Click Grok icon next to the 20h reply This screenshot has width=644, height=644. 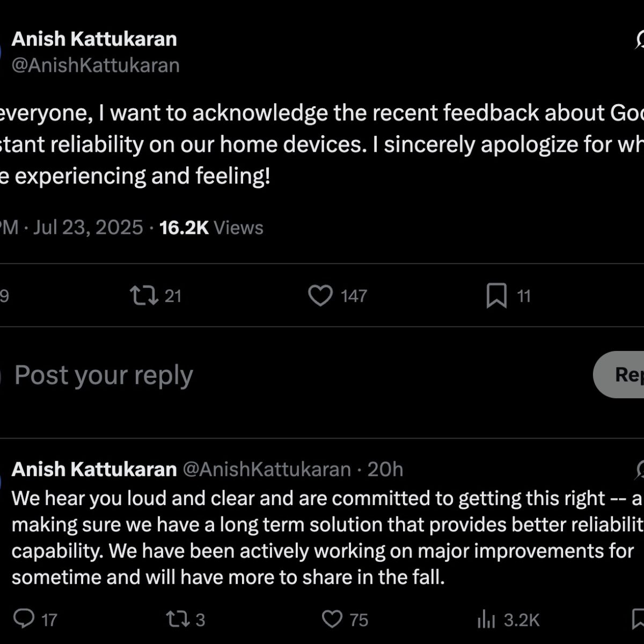pos(640,469)
